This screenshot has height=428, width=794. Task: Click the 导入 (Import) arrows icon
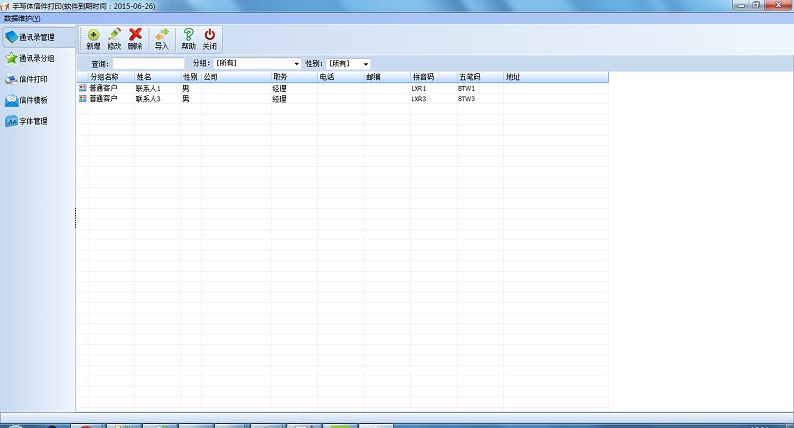point(161,36)
